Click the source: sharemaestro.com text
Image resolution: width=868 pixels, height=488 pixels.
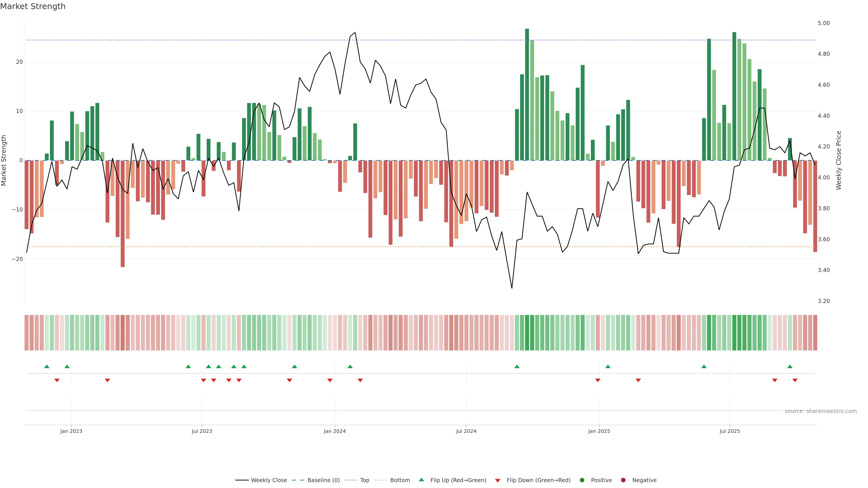click(821, 411)
